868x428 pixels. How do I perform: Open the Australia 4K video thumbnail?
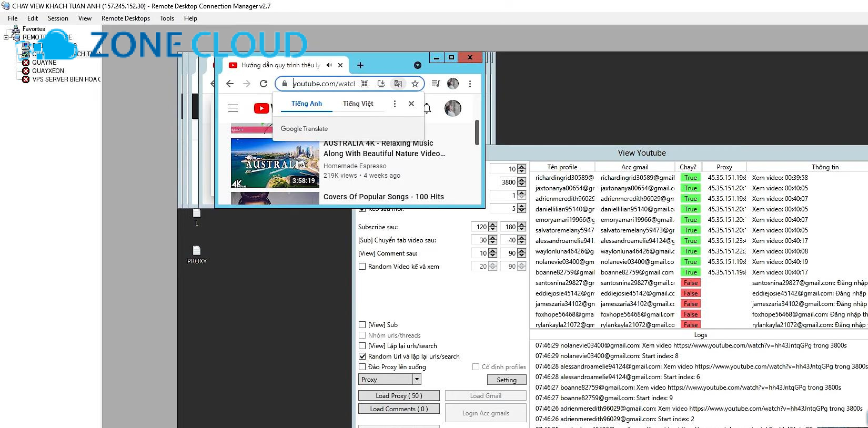pos(275,163)
